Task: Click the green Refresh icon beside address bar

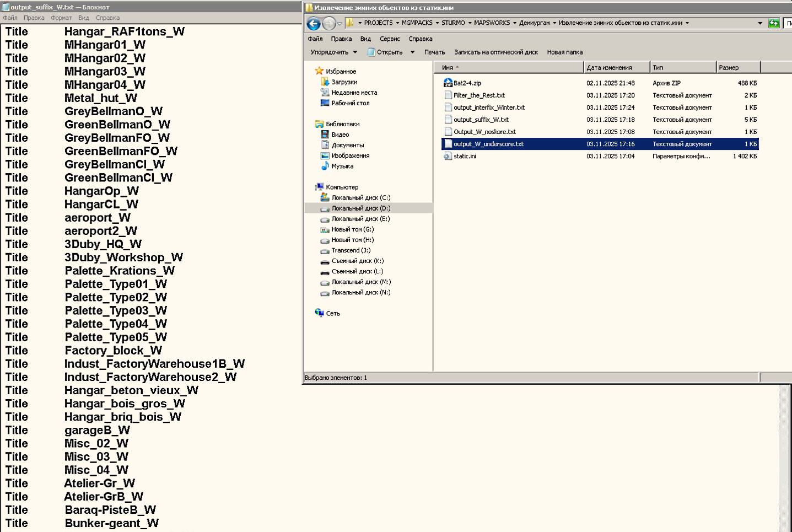Action: (774, 23)
